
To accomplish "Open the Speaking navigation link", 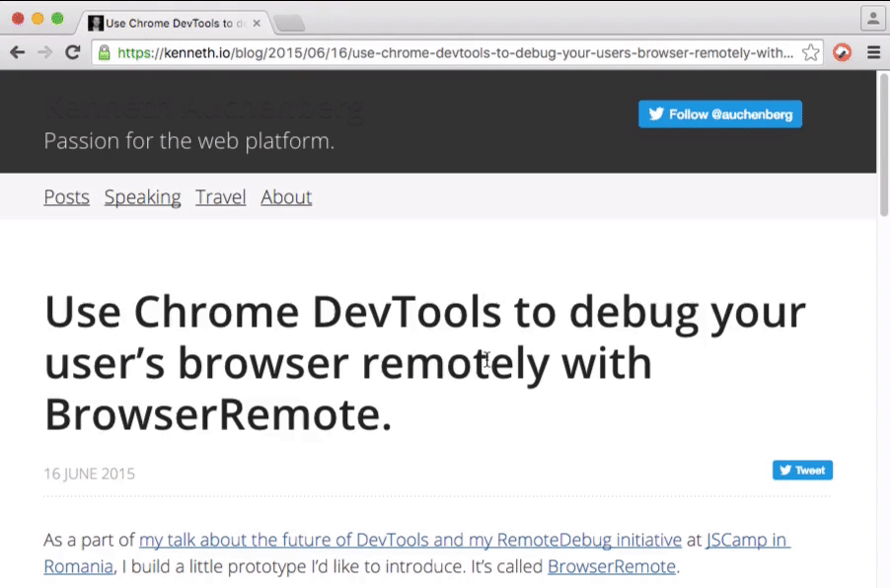I will point(142,197).
